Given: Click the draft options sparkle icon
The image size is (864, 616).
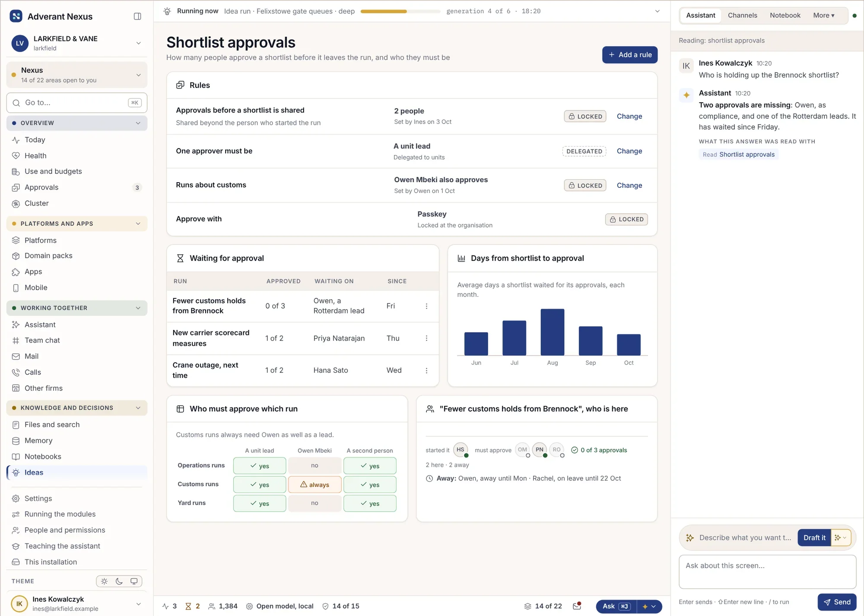Looking at the screenshot, I should 841,538.
